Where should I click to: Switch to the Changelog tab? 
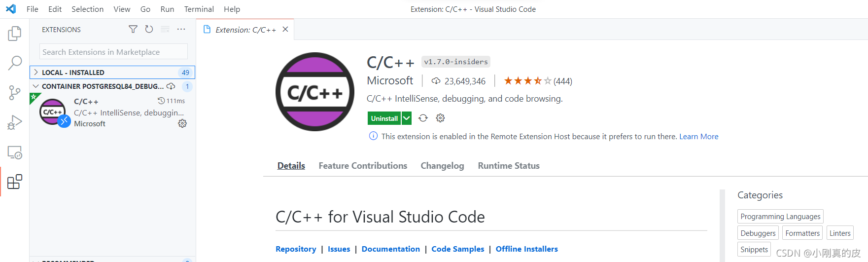coord(442,166)
